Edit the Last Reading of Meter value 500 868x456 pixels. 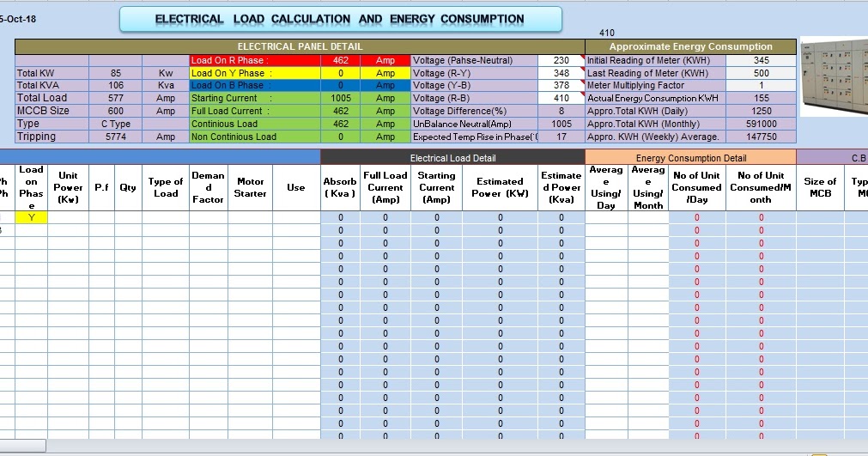762,73
